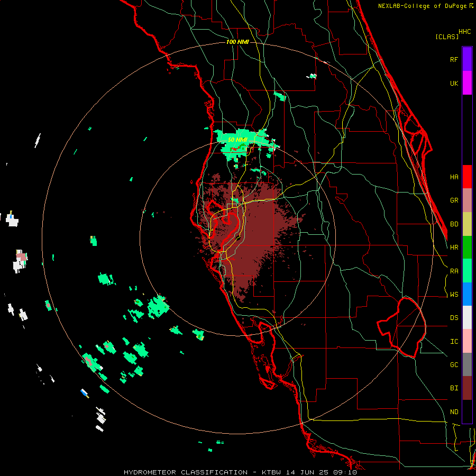Click the BI legend label
476x476 pixels.
454,388
